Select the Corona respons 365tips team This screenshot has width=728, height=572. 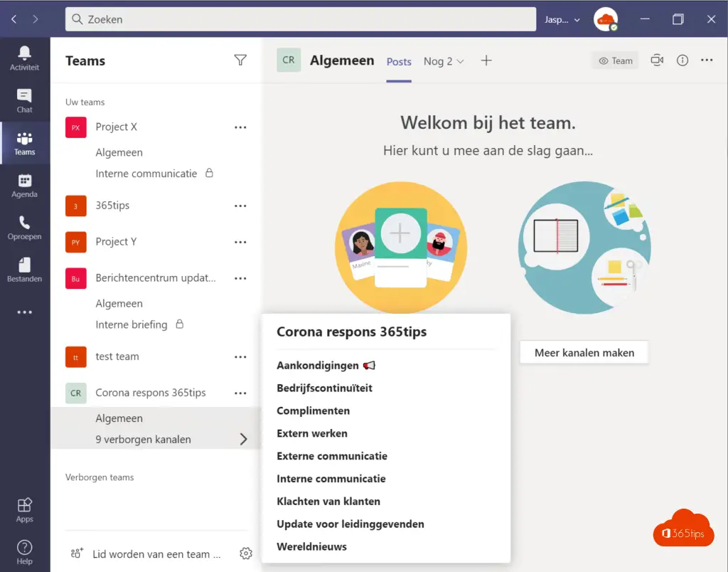151,393
